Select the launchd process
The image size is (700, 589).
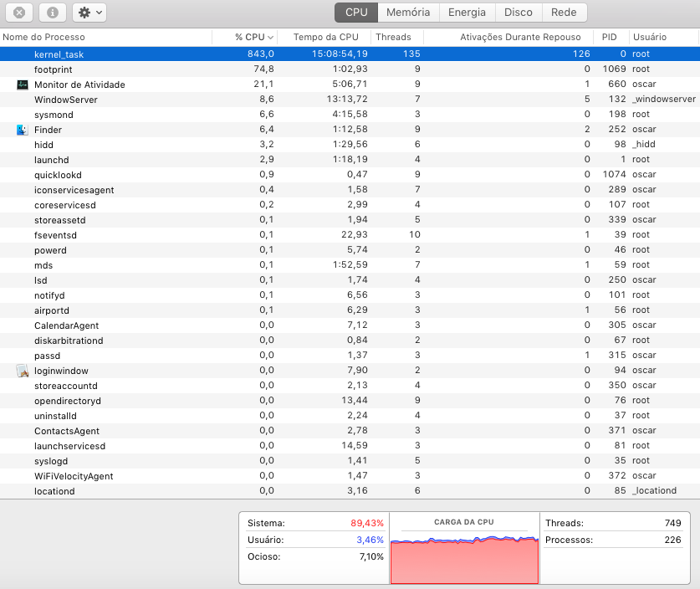pyautogui.click(x=350, y=160)
